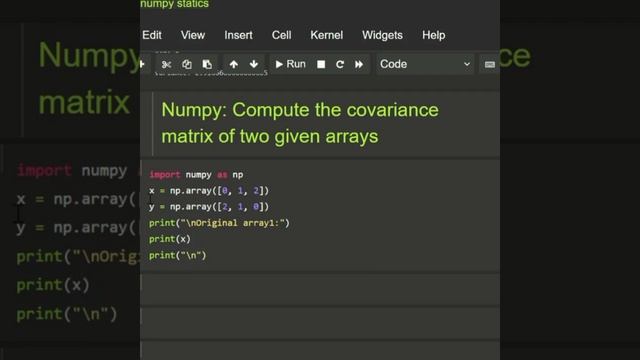Click the notebook title numpy statics

(174, 4)
